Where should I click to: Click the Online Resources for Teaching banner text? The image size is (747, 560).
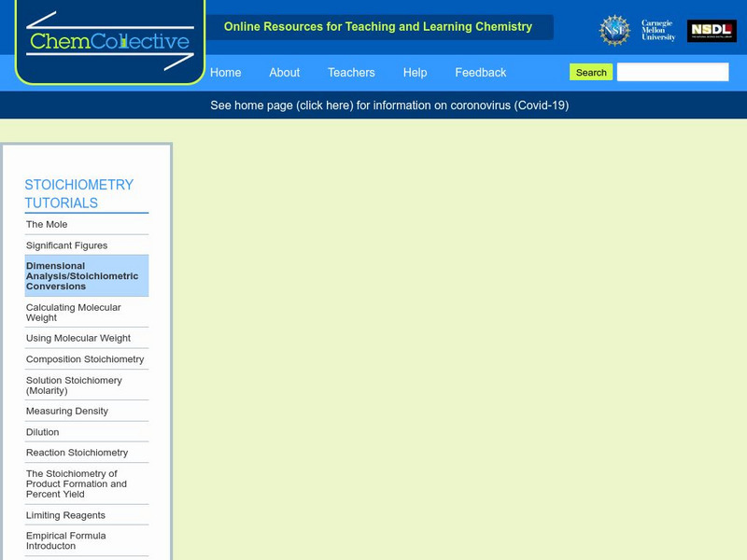coord(378,27)
